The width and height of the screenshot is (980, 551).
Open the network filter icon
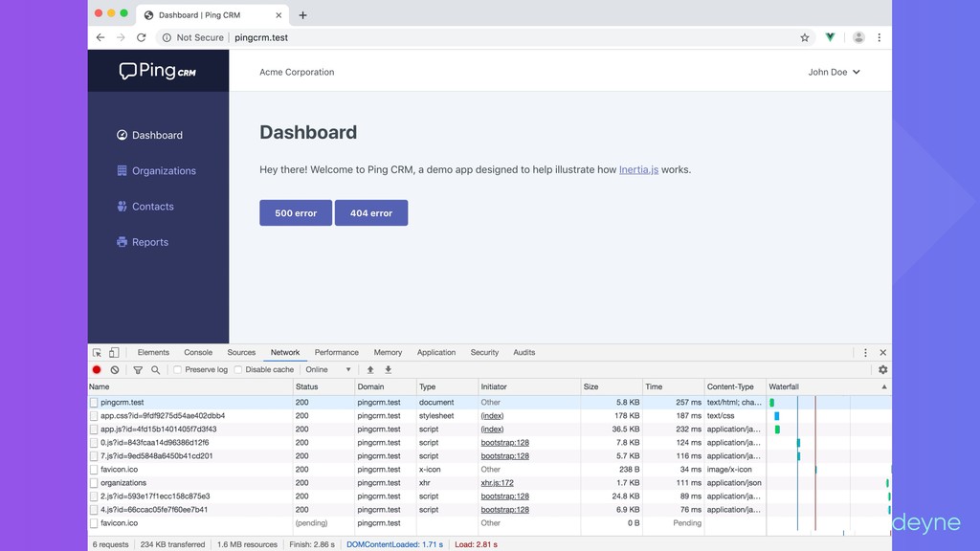pos(138,370)
